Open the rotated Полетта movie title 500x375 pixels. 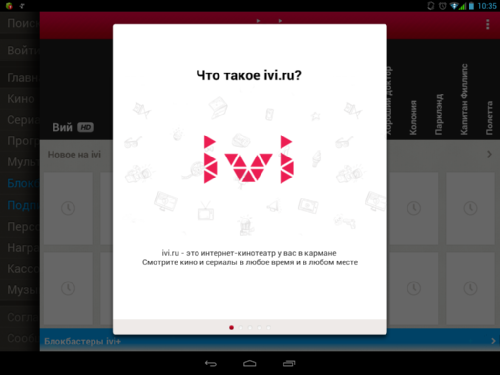tap(489, 118)
